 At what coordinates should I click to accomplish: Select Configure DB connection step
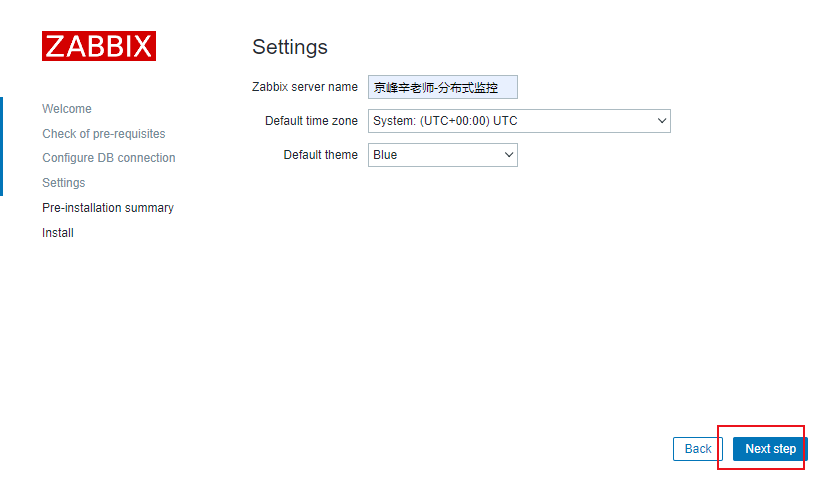(x=109, y=158)
